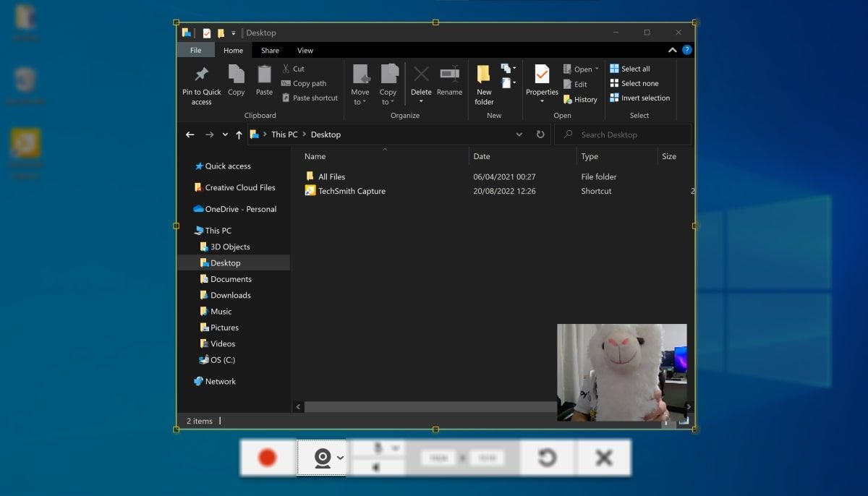This screenshot has width=868, height=496.
Task: Click the Rename ribbon icon
Action: [x=449, y=74]
